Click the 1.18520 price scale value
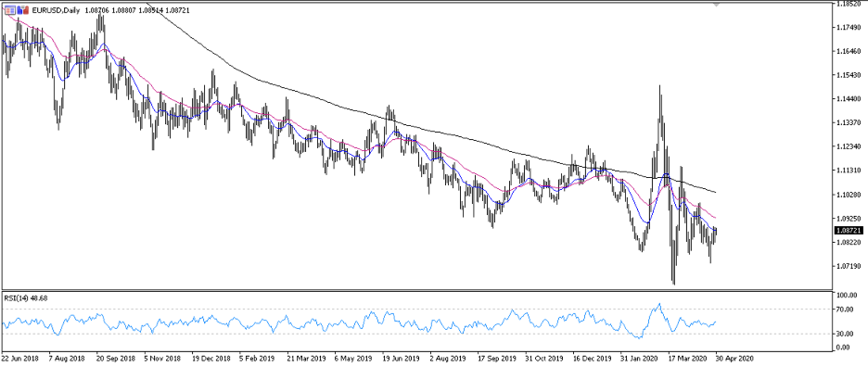Viewport: 868px width, 367px height. tap(849, 4)
